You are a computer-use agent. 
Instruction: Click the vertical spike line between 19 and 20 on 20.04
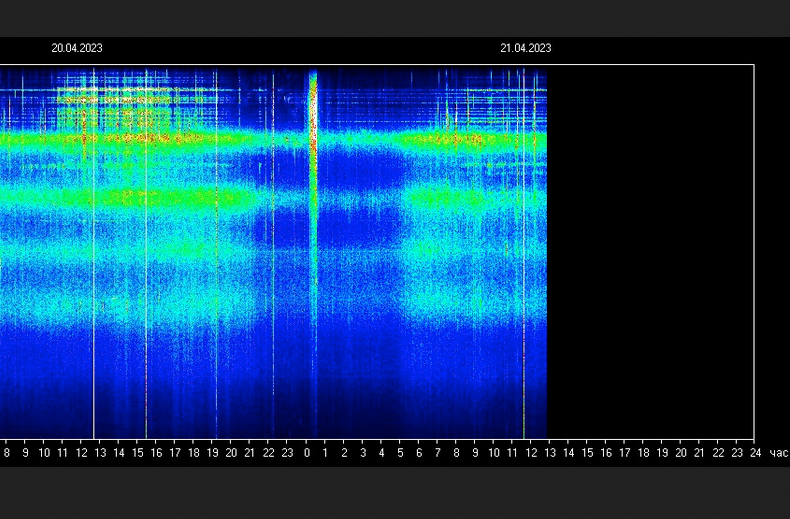pyautogui.click(x=217, y=252)
